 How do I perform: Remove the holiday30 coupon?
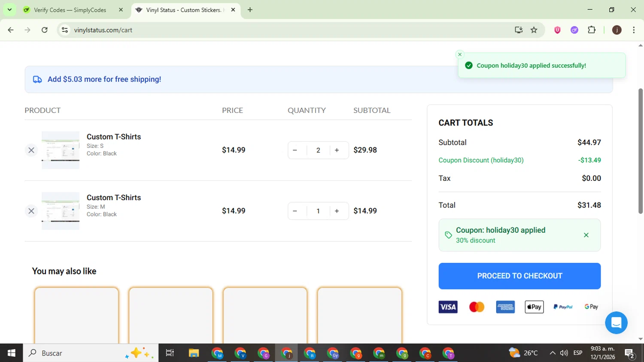[x=586, y=235]
